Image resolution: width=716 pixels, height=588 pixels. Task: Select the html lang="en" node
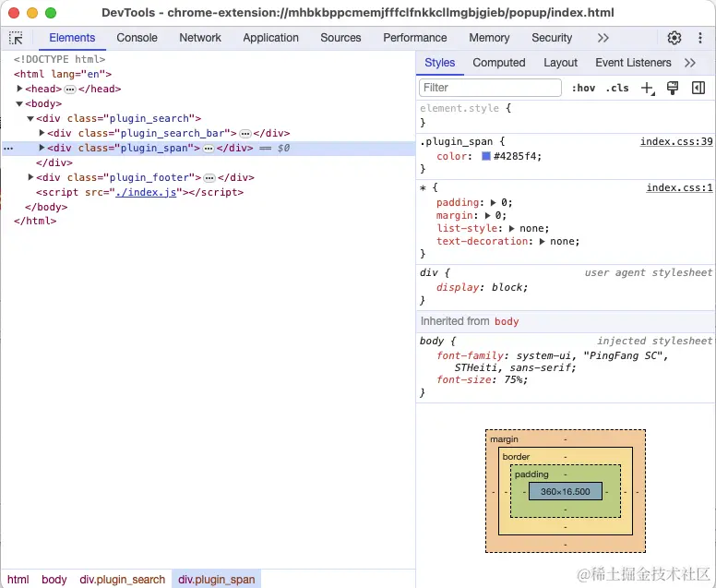[63, 74]
